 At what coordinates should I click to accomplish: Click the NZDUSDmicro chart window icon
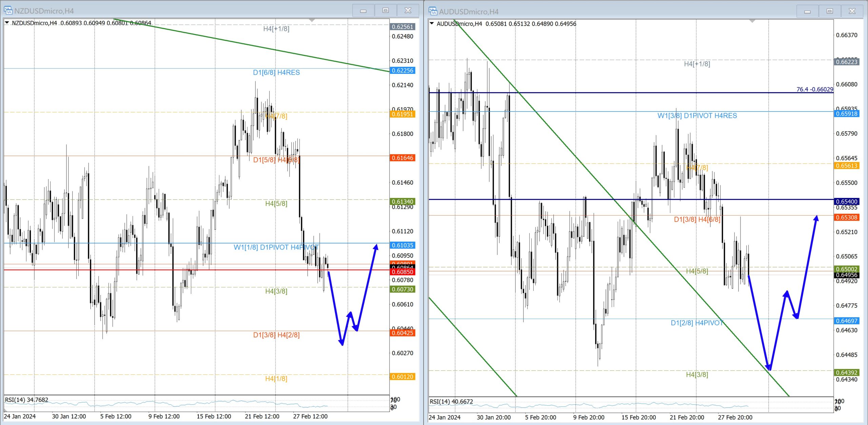point(8,11)
